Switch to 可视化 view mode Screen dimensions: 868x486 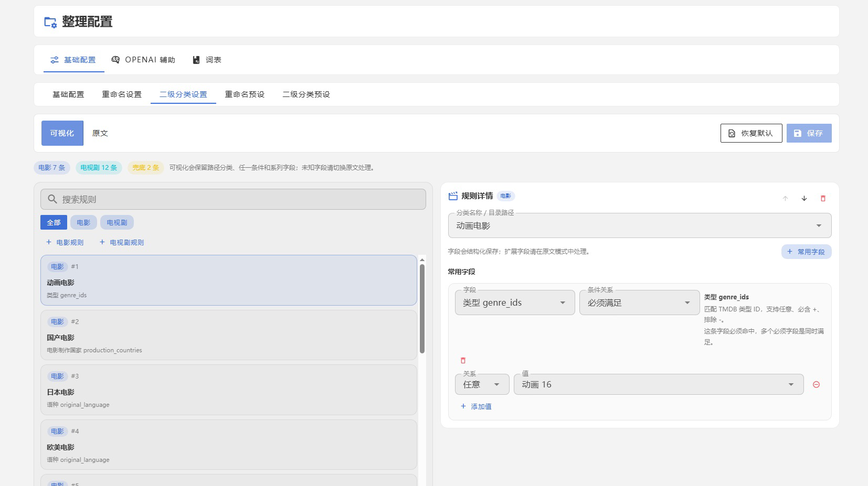tap(62, 133)
